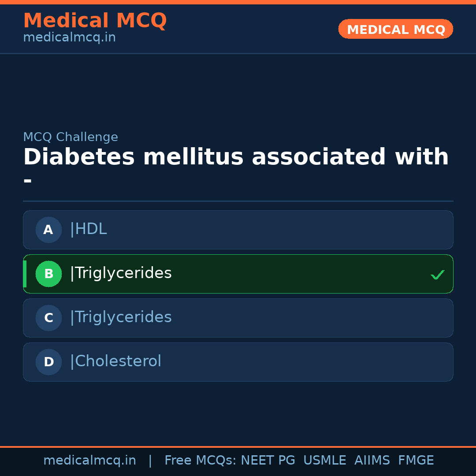Click the Diabetes mellitus question heading
The image size is (476, 476).
pyautogui.click(x=236, y=157)
